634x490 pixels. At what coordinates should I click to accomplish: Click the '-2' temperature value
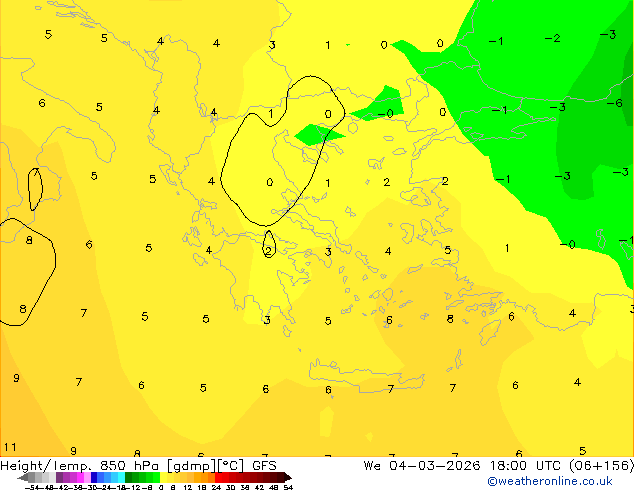pos(552,38)
